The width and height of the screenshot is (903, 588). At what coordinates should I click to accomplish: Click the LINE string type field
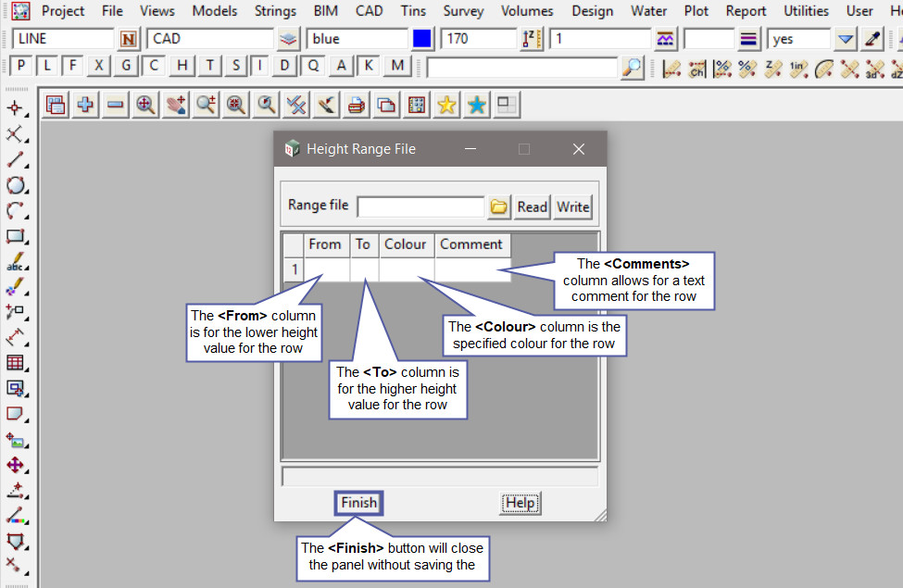(63, 39)
